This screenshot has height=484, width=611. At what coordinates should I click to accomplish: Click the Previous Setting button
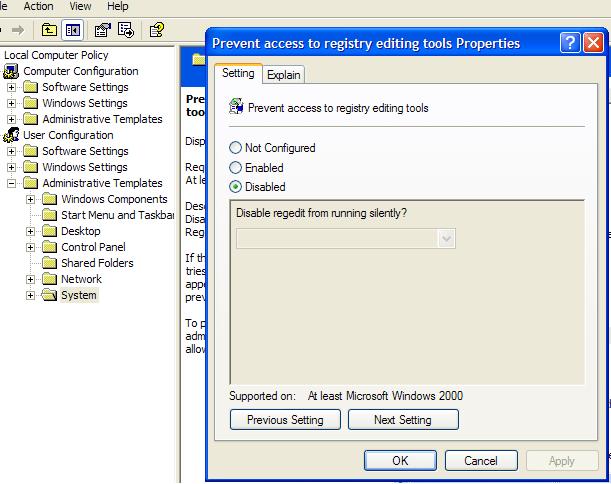pyautogui.click(x=285, y=420)
